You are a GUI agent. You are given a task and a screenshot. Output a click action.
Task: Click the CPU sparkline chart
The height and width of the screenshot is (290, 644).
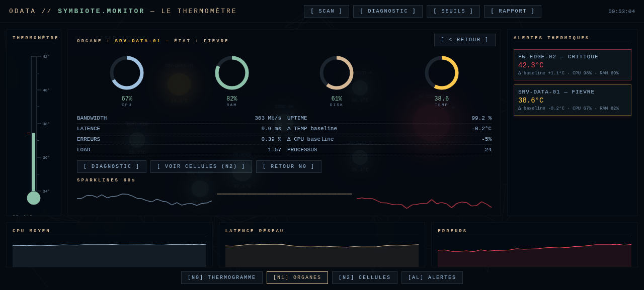144,200
